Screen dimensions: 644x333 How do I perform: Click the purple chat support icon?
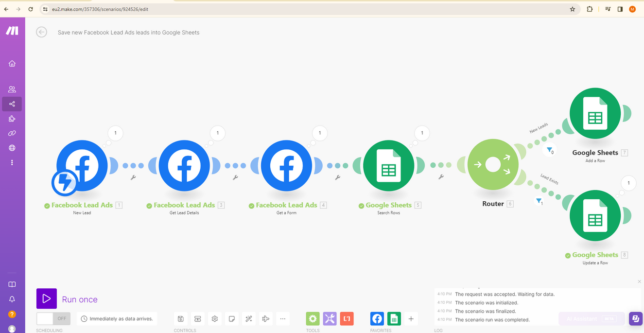pos(635,318)
